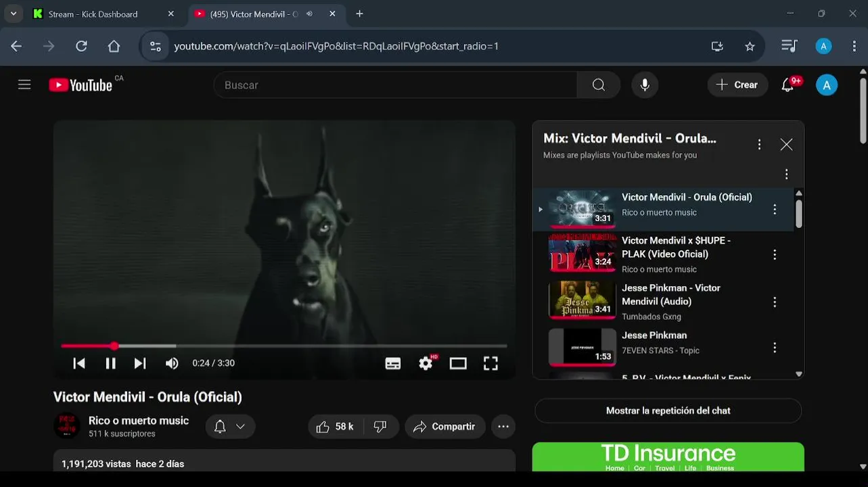The width and height of the screenshot is (868, 487).
Task: Click the video progress bar scrubber
Action: click(114, 346)
